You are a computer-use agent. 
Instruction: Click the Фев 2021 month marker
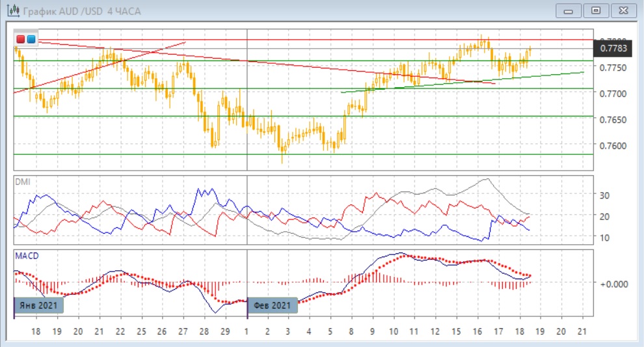(x=273, y=305)
